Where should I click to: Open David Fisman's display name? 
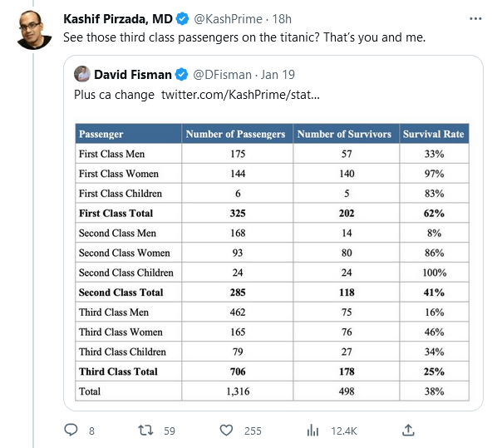[x=133, y=75]
